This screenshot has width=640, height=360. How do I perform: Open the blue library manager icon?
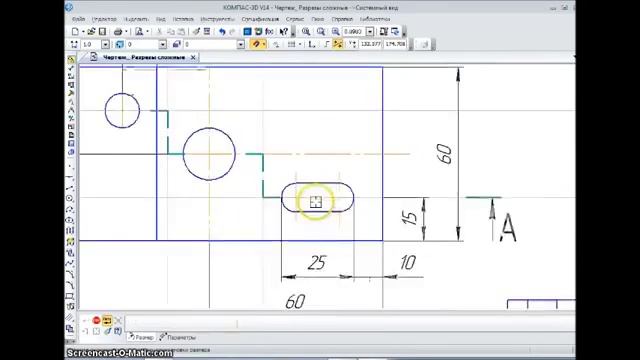[x=247, y=31]
